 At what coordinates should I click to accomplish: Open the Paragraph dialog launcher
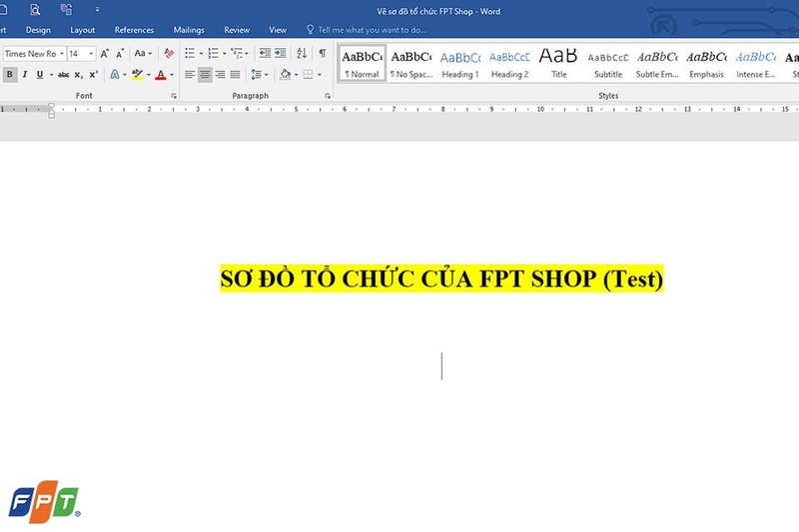point(328,96)
